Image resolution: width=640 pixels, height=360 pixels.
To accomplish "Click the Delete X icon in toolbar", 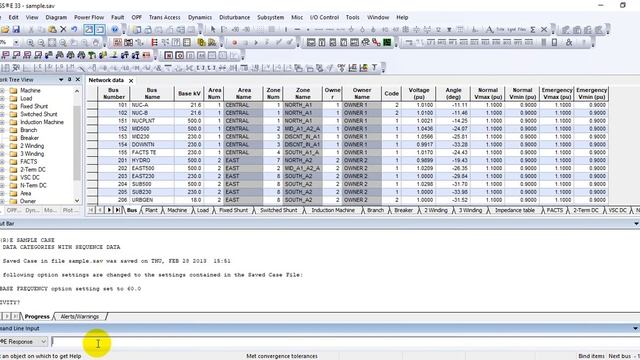I will coord(63,29).
